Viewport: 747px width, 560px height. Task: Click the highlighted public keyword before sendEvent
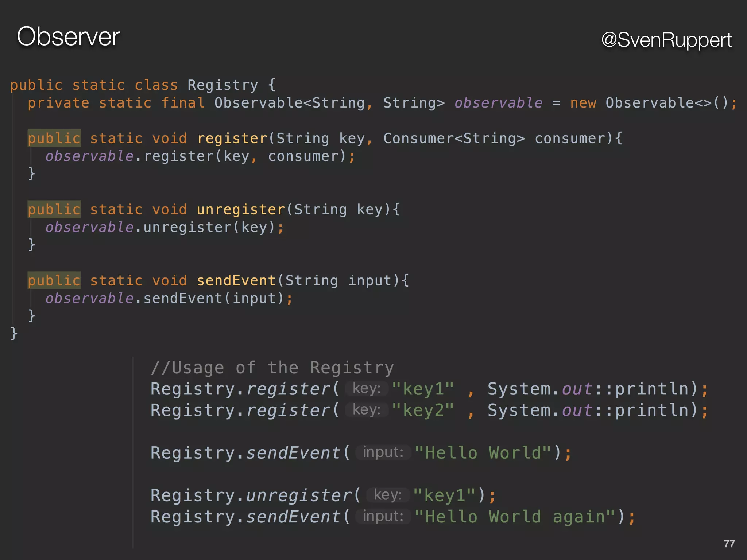[x=54, y=280]
